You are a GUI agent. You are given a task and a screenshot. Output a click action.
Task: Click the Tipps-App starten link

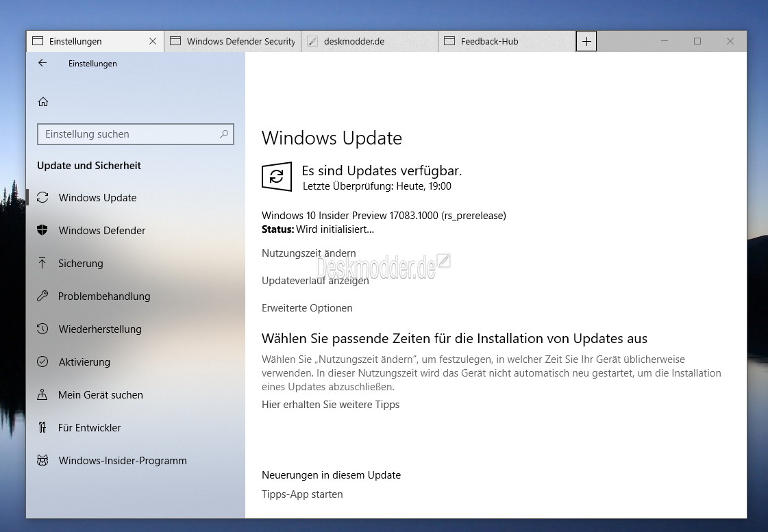click(302, 494)
